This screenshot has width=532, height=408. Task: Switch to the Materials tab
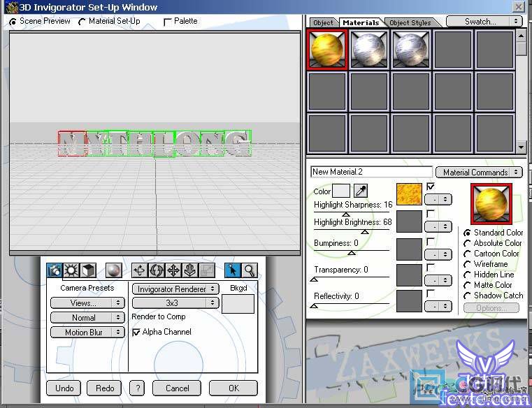(x=361, y=23)
